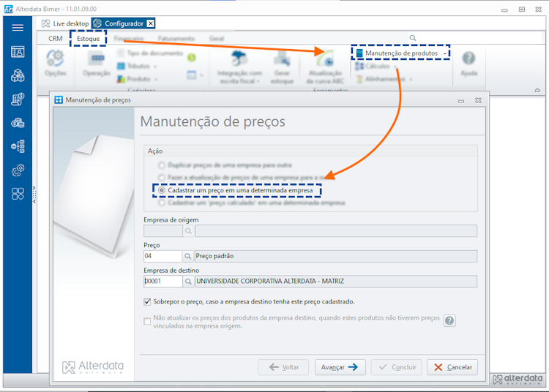549x392 pixels.
Task: Click the Concluir button
Action: [397, 367]
